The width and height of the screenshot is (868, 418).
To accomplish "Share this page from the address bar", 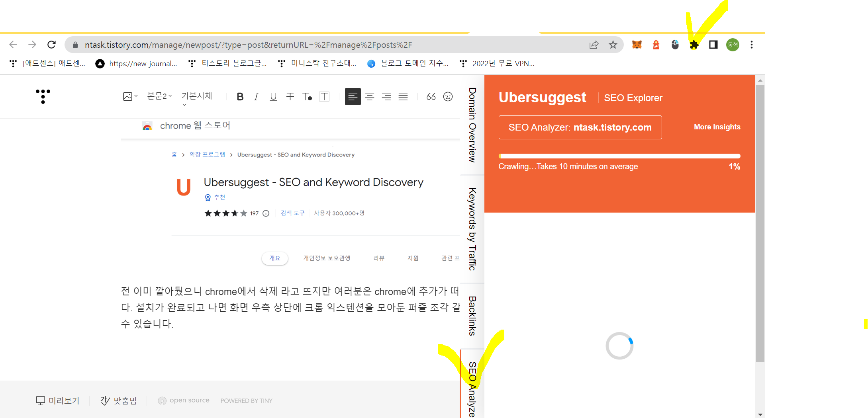I will pos(594,45).
